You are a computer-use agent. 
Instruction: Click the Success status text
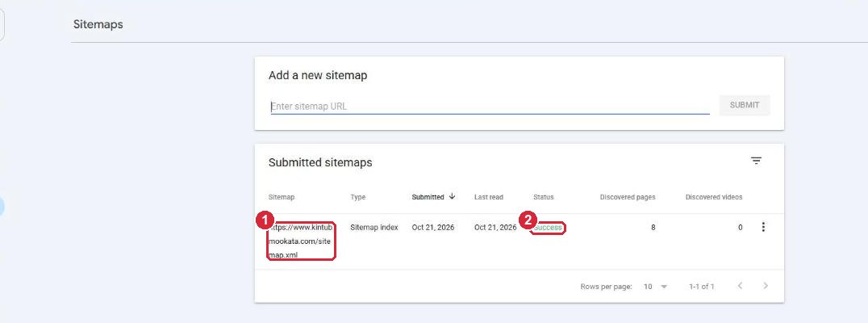coord(548,228)
